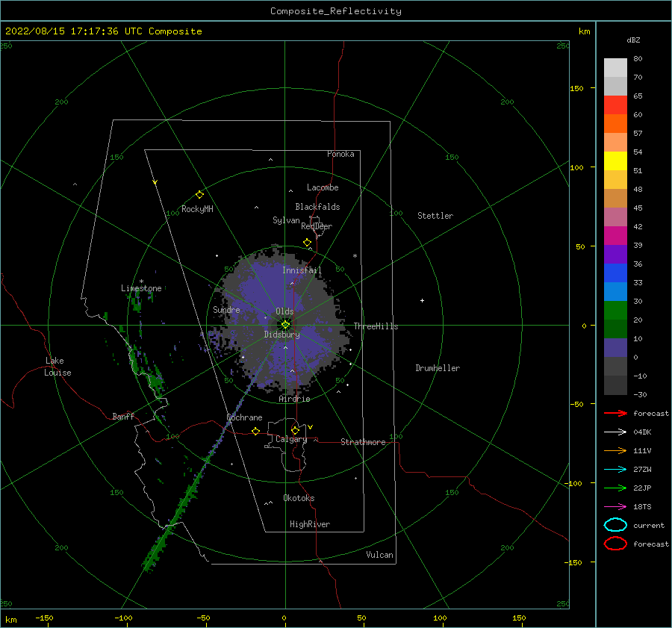
Task: Click the Innisfail label
Action: pos(302,270)
